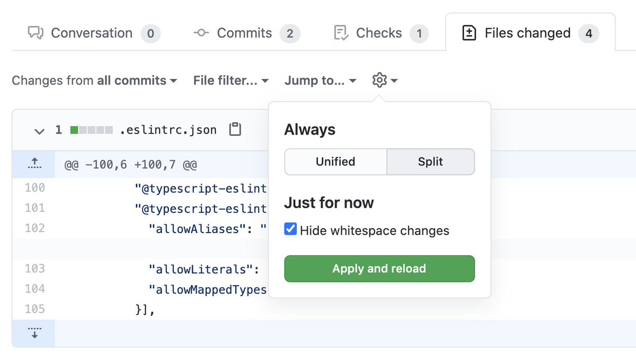Click line number 100
This screenshot has width=636, height=364.
point(34,188)
